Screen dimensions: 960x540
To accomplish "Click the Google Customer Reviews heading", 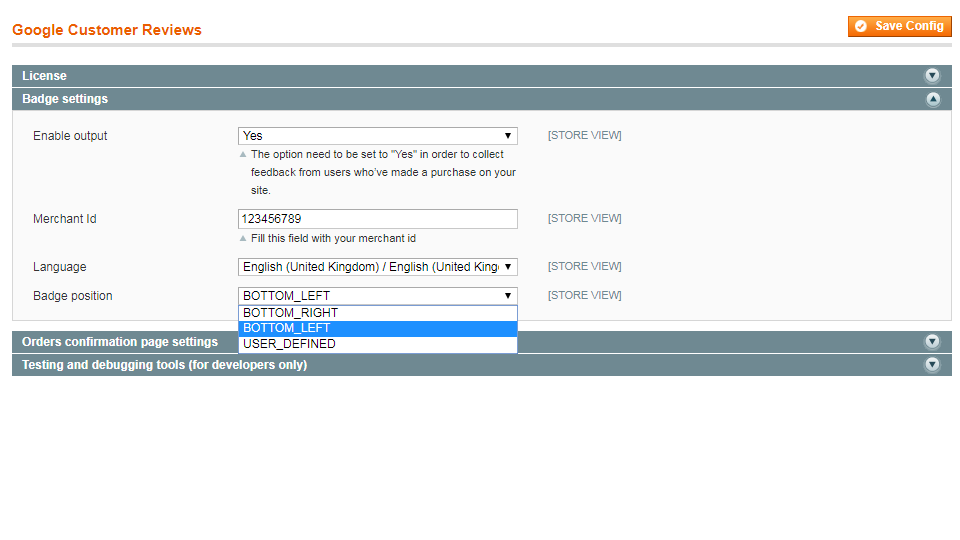I will 107,30.
